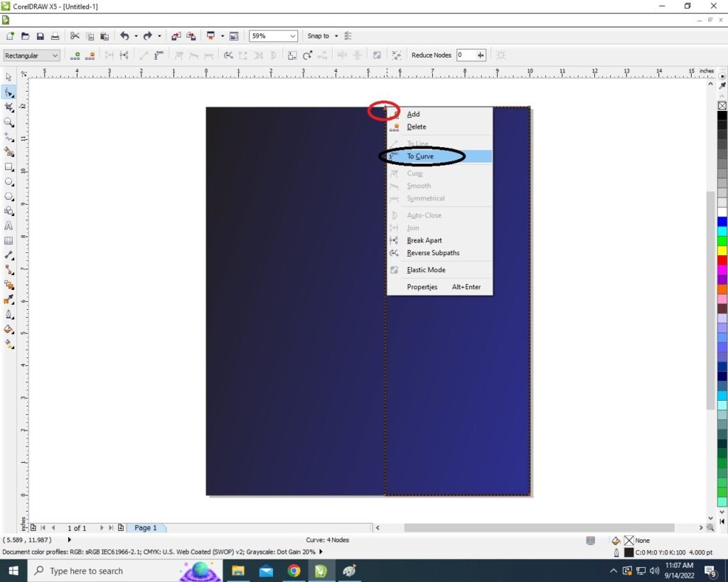Image resolution: width=728 pixels, height=582 pixels.
Task: Select the Interactive Fill tool
Action: tap(9, 344)
